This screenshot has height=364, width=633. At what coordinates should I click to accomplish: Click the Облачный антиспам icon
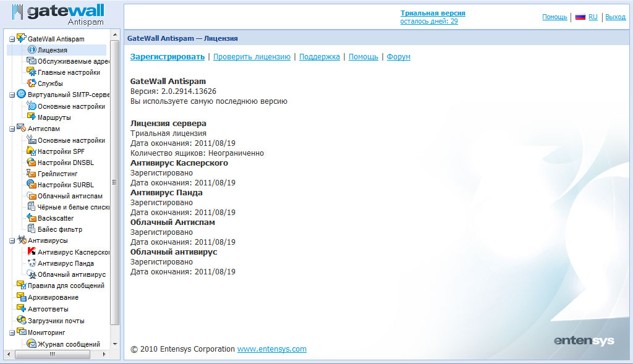pos(32,195)
